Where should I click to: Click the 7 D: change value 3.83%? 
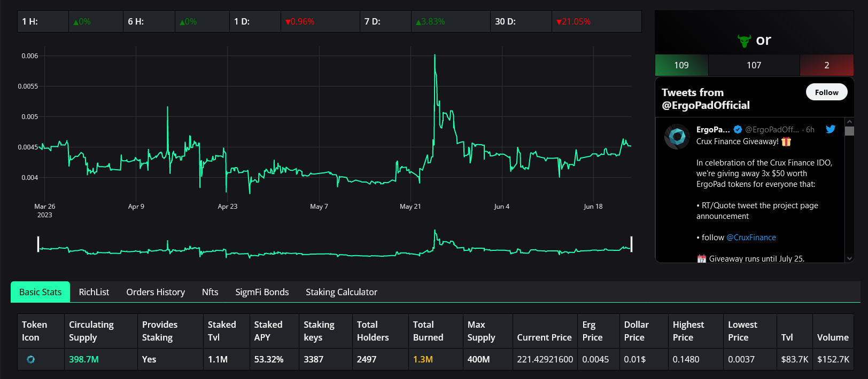click(430, 22)
